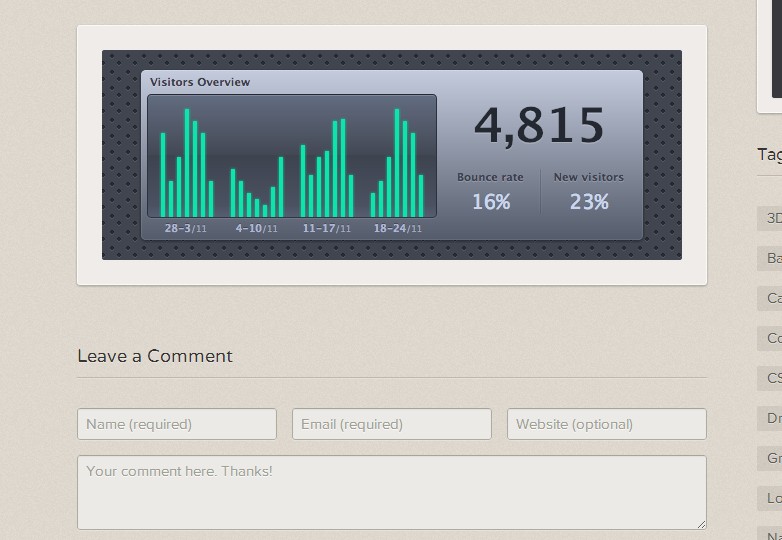This screenshot has width=782, height=540.
Task: Open the tag starting with 'Ca'
Action: coord(772,298)
